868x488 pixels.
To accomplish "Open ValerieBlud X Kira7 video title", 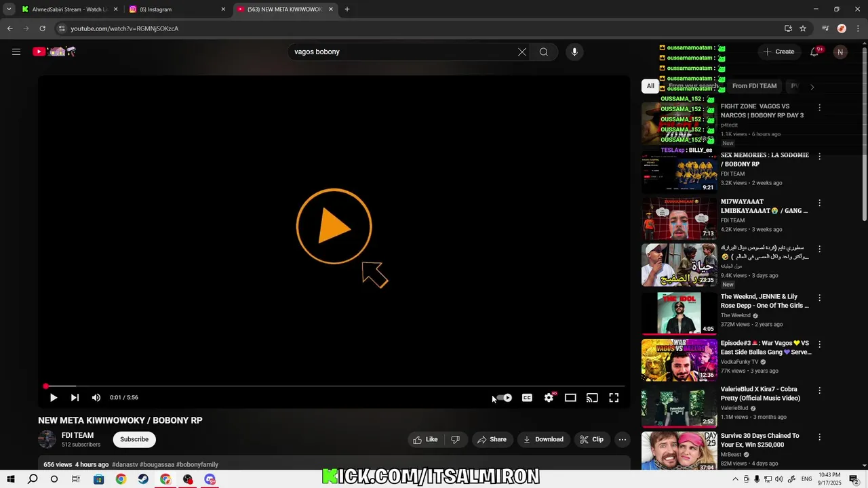I will pos(762,394).
